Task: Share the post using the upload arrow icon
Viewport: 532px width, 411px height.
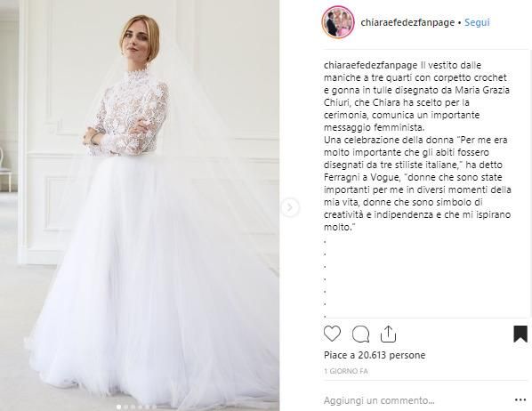Action: click(388, 334)
